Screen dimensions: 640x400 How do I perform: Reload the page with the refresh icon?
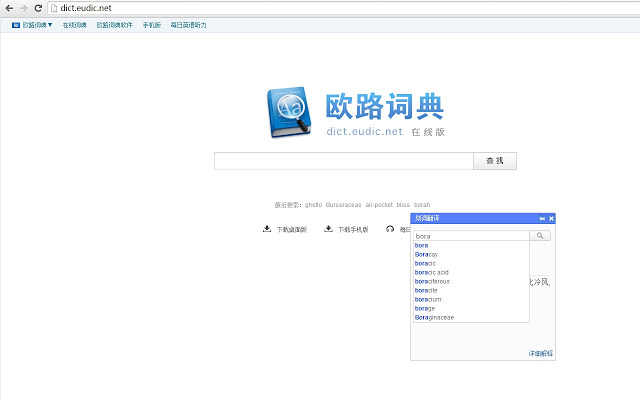[38, 8]
